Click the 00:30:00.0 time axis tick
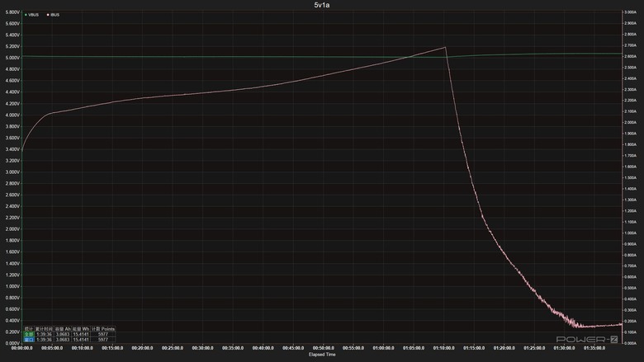 202,348
